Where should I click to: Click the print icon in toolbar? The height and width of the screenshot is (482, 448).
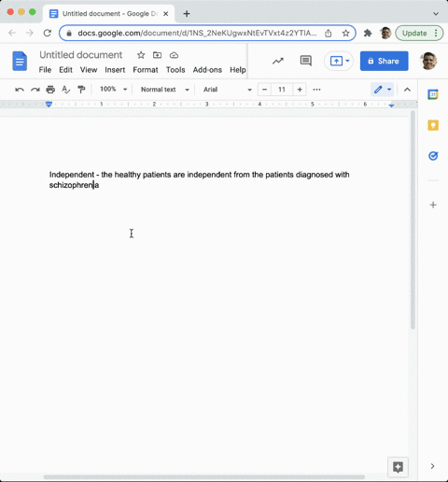pyautogui.click(x=50, y=90)
